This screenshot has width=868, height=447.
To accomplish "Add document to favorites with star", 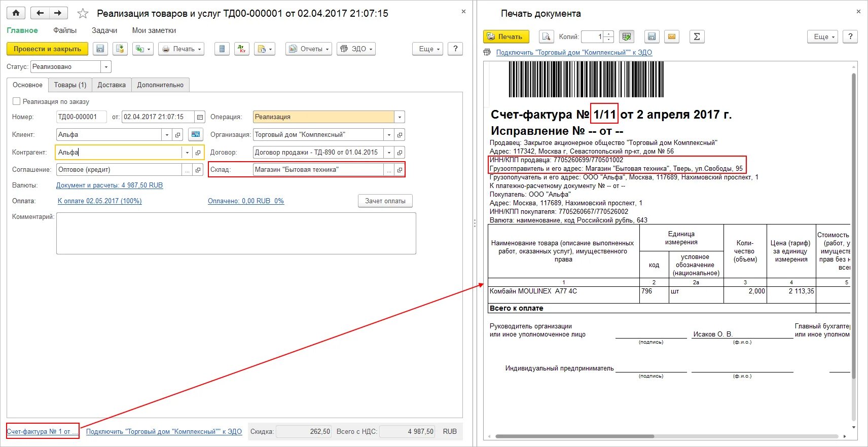I will click(x=83, y=14).
